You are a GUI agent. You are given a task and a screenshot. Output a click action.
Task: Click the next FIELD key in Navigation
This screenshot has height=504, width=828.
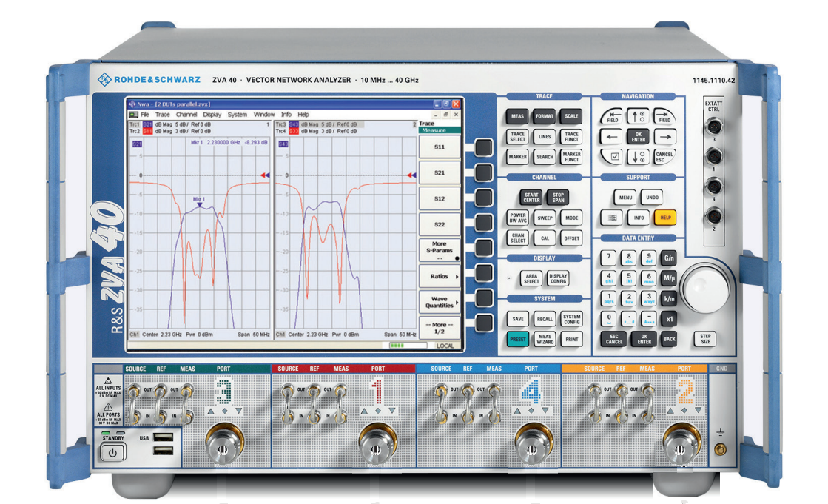click(x=664, y=116)
